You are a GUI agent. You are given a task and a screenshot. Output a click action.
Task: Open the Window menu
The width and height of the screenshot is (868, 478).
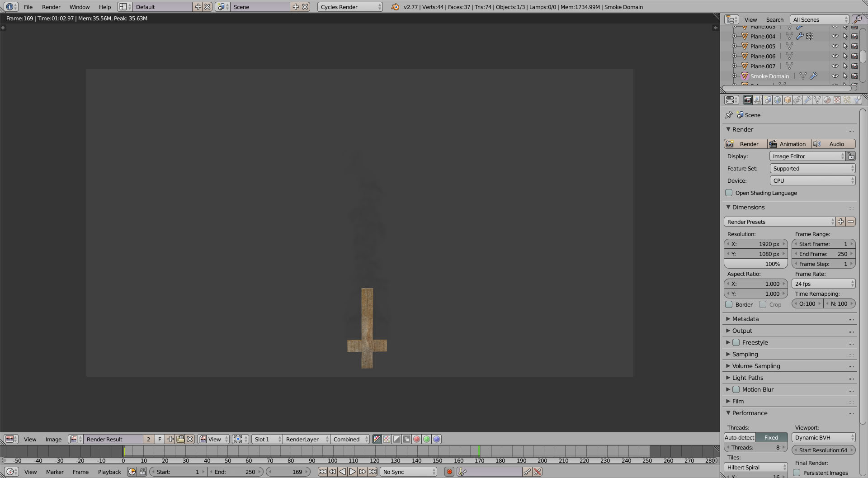click(80, 7)
